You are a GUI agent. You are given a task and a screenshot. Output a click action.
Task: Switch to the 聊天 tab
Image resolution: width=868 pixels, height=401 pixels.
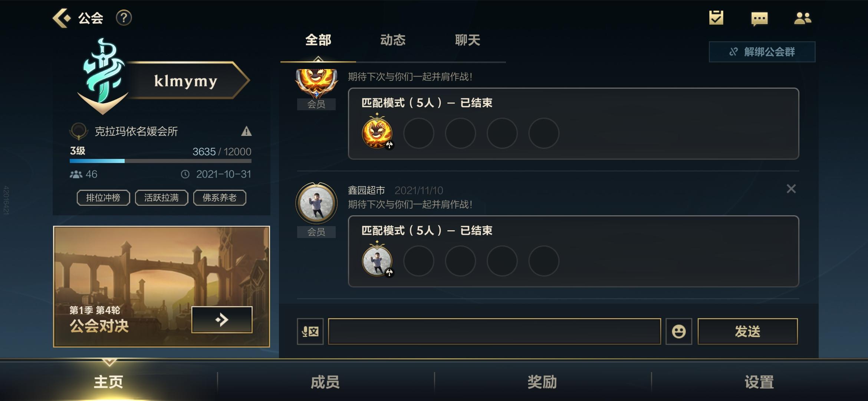coord(467,40)
